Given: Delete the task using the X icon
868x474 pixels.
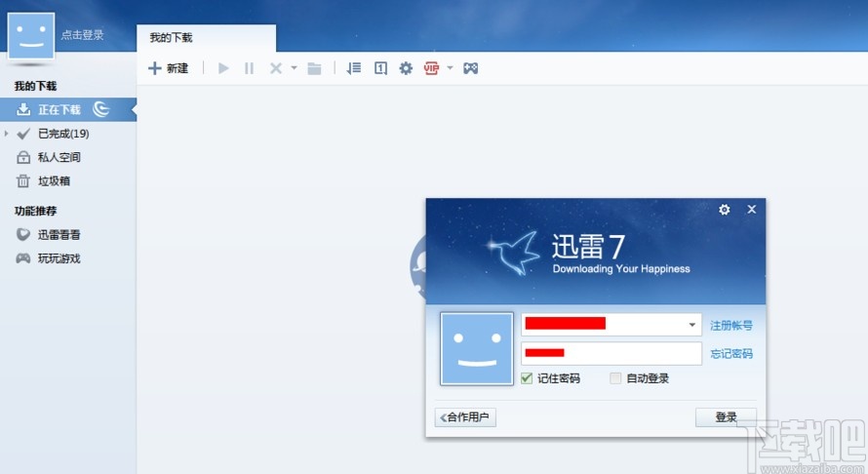Looking at the screenshot, I should click(276, 68).
